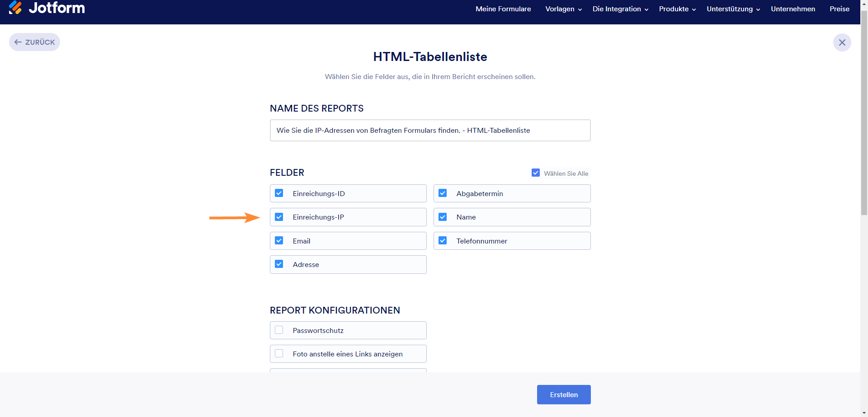Screen dimensions: 868x417
Task: Open the Die Integration dropdown
Action: click(620, 9)
